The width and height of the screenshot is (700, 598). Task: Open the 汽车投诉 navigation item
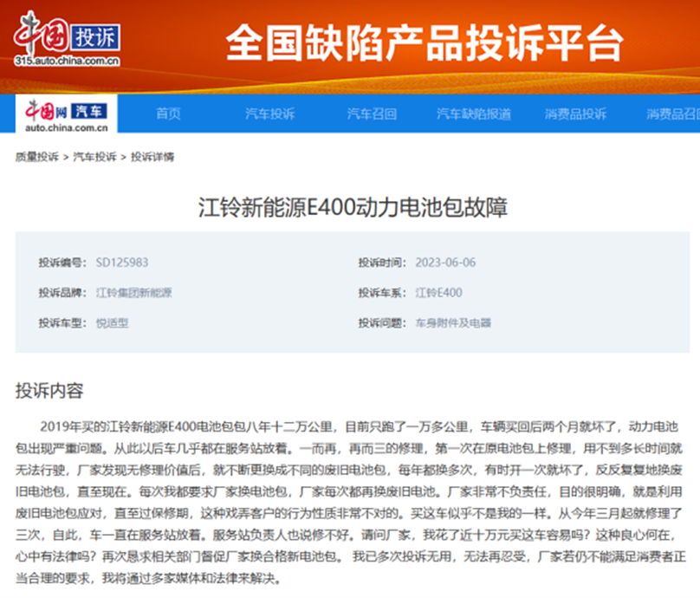269,114
